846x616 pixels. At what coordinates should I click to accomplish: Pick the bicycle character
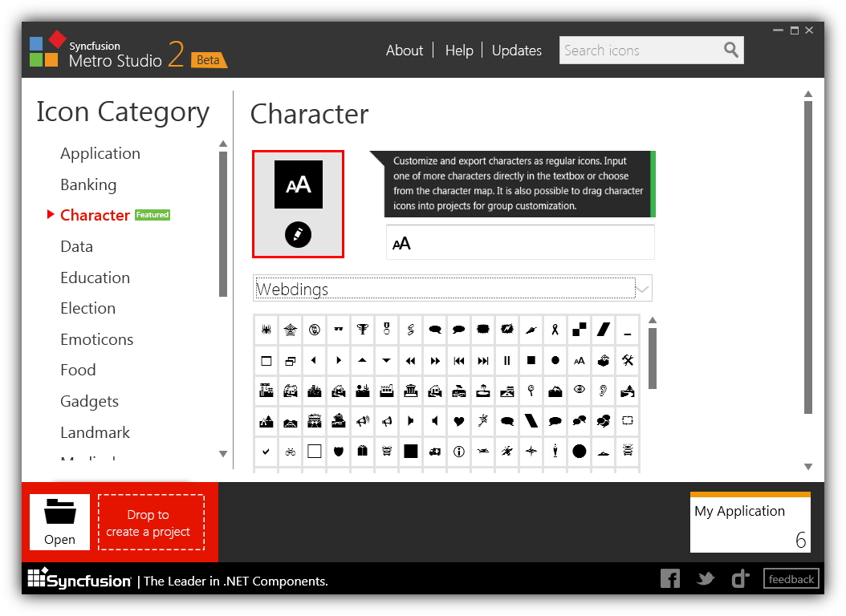(291, 452)
